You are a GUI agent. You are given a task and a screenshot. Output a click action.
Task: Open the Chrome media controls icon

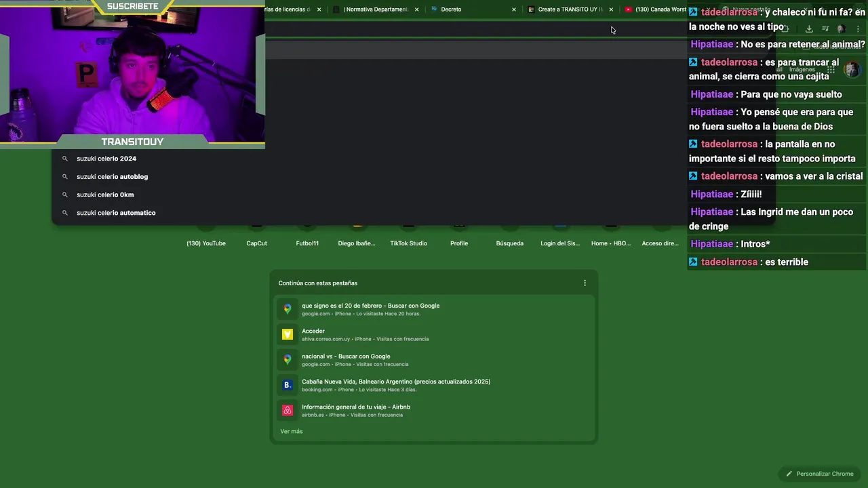(x=825, y=29)
